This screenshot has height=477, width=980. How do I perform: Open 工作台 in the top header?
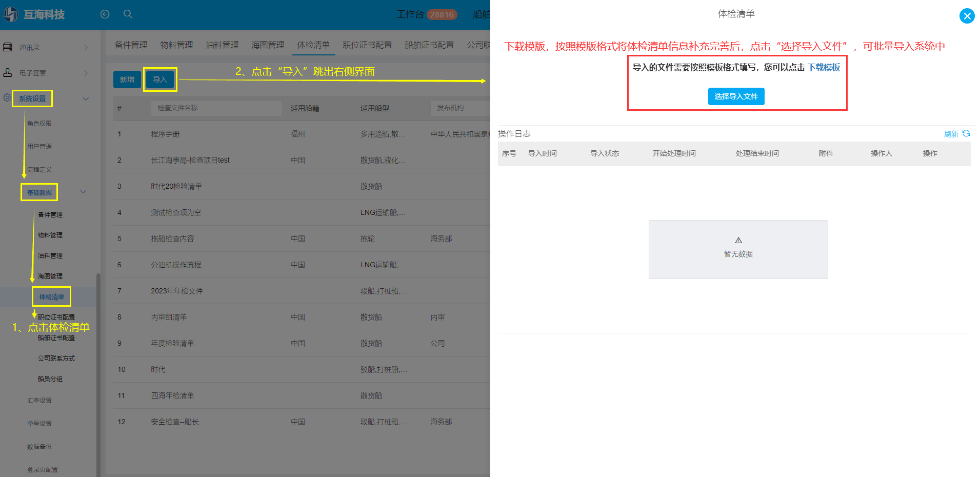point(410,14)
